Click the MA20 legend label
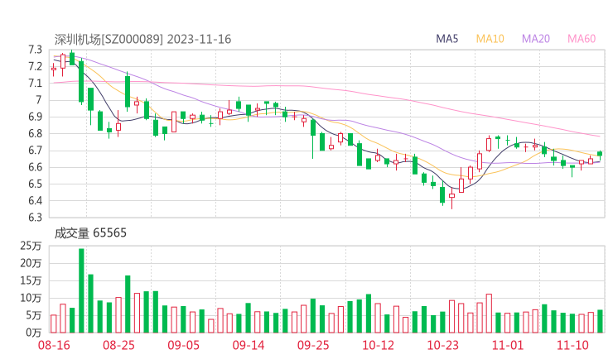Screen dimensions: 613x364 coord(536,39)
